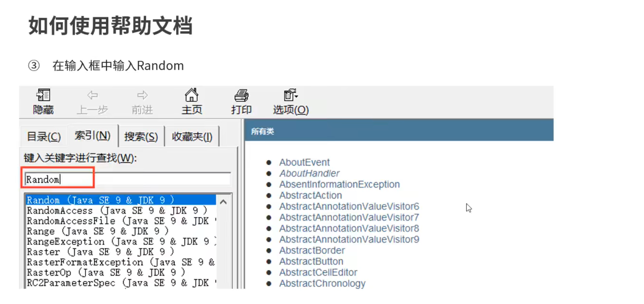
Task: Open the AbstractCellEditor class link
Action: pyautogui.click(x=318, y=272)
